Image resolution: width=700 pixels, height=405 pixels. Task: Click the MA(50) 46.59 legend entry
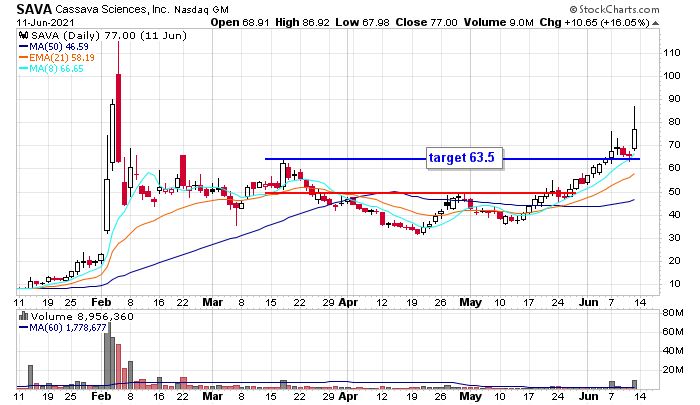(54, 46)
